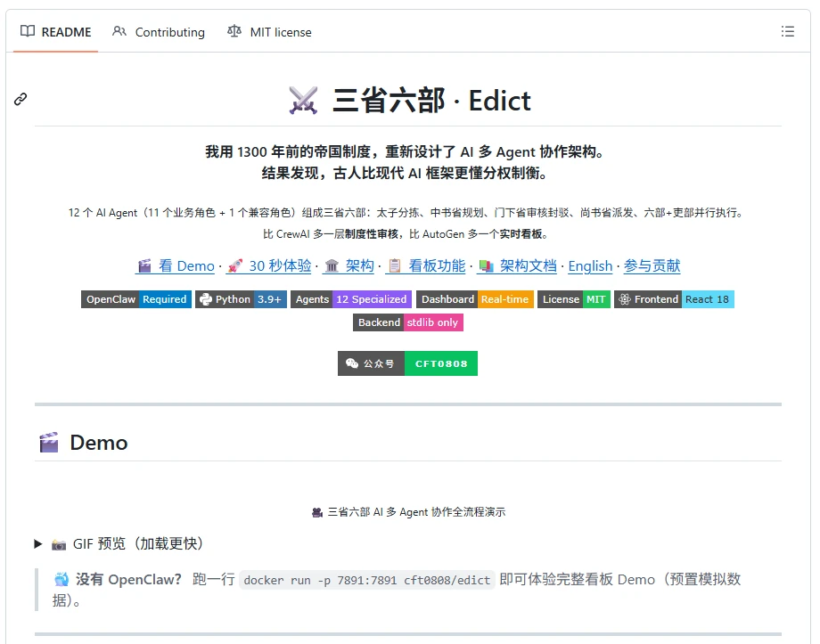820x644 pixels.
Task: Click the License MIT badge
Action: pos(574,299)
